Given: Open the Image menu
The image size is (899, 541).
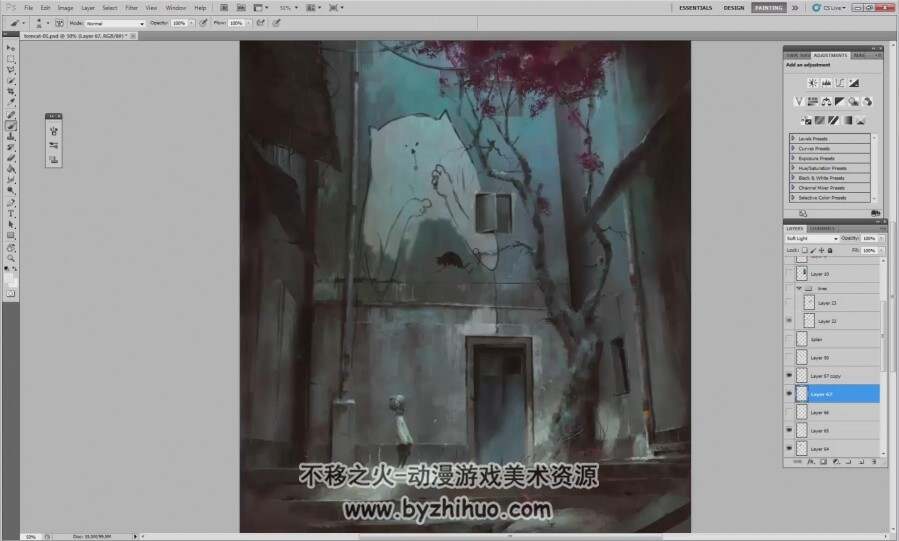Looking at the screenshot, I should pyautogui.click(x=65, y=8).
